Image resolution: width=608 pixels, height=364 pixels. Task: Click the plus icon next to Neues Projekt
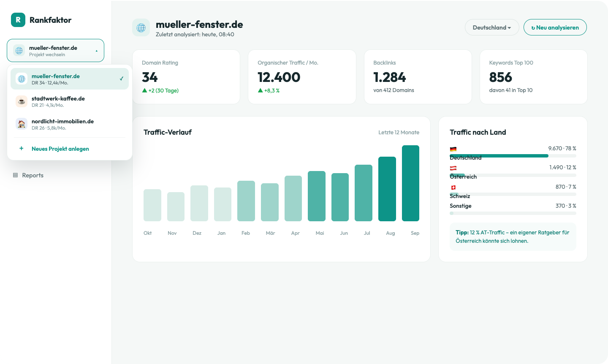(22, 148)
